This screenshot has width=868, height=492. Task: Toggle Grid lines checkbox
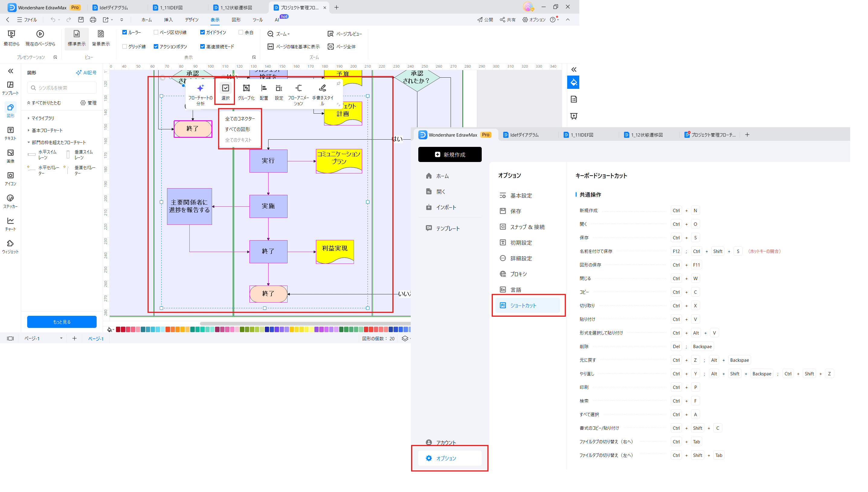124,46
